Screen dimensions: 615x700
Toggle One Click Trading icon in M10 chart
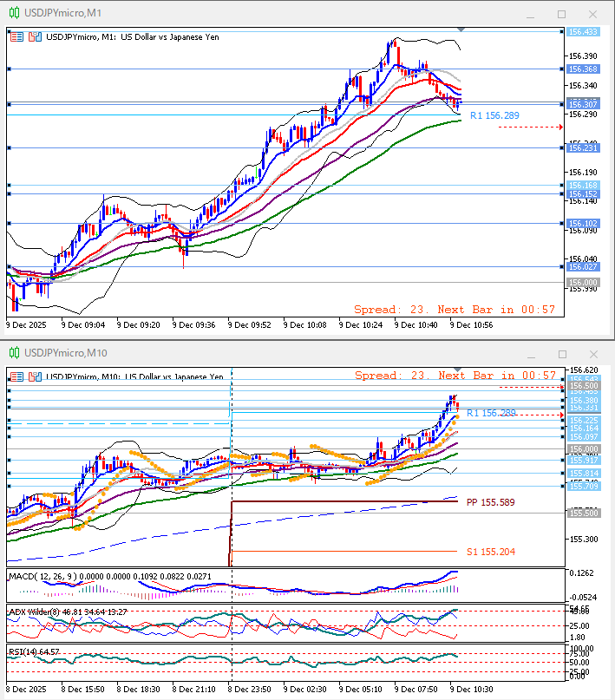point(17,376)
